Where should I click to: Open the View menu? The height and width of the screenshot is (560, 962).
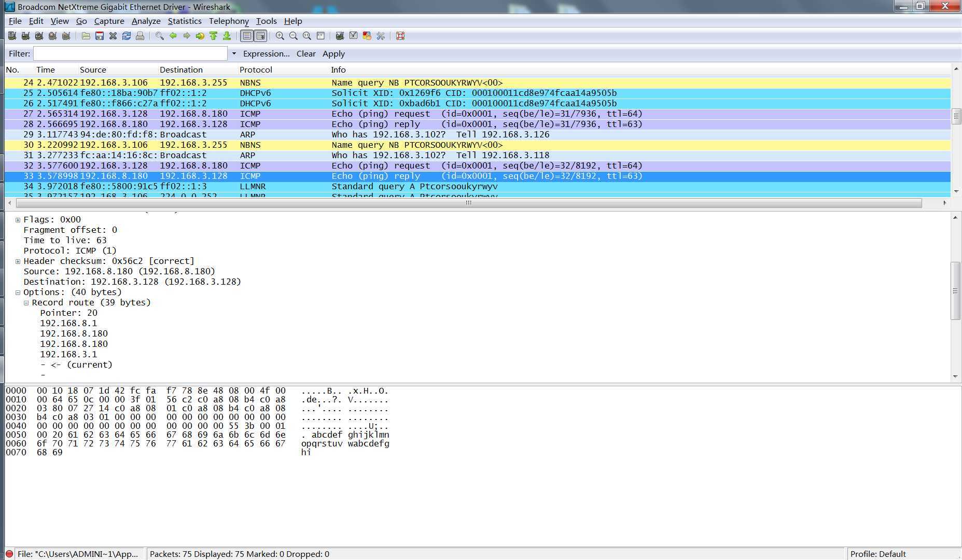[x=59, y=21]
